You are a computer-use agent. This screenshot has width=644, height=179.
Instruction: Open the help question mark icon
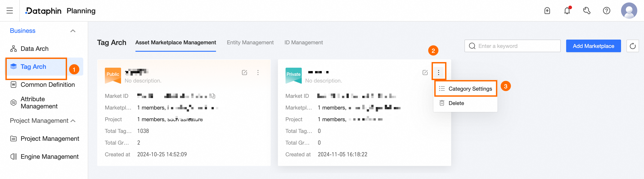tap(606, 11)
